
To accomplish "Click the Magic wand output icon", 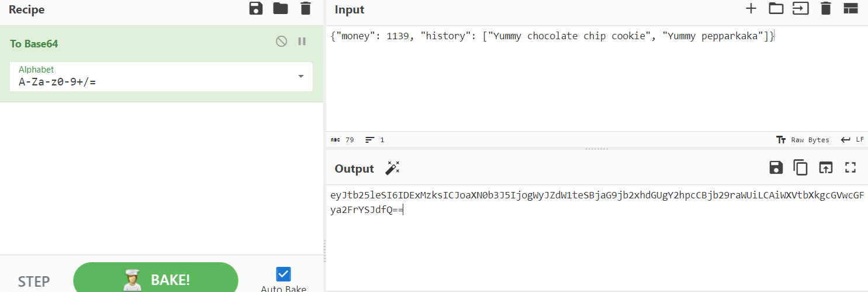I will pos(392,169).
